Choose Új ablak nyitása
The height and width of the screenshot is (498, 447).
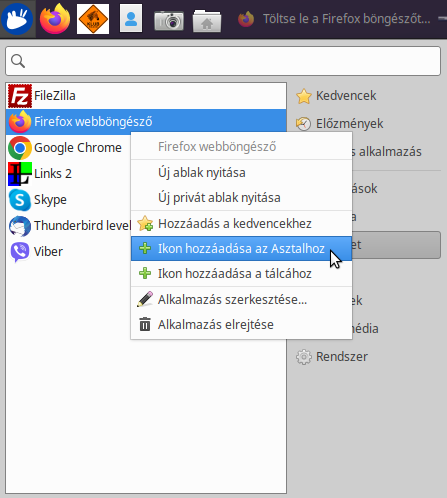[x=242, y=173]
